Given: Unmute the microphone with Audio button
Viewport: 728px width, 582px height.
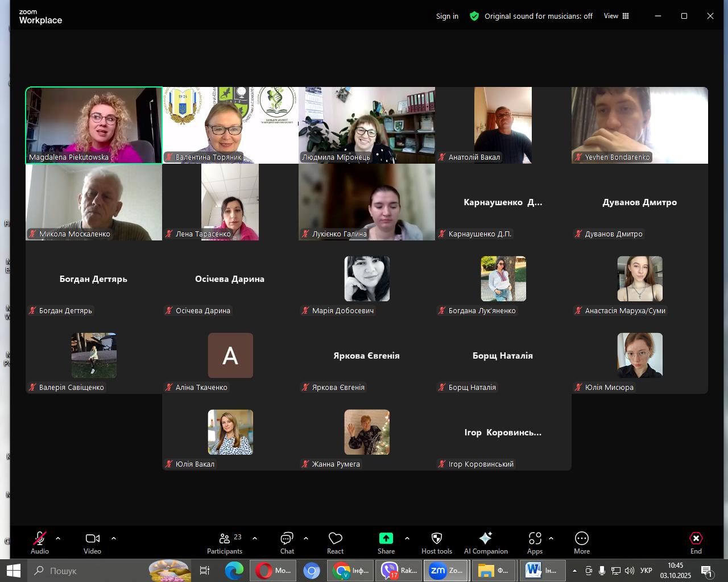Looking at the screenshot, I should (x=40, y=543).
